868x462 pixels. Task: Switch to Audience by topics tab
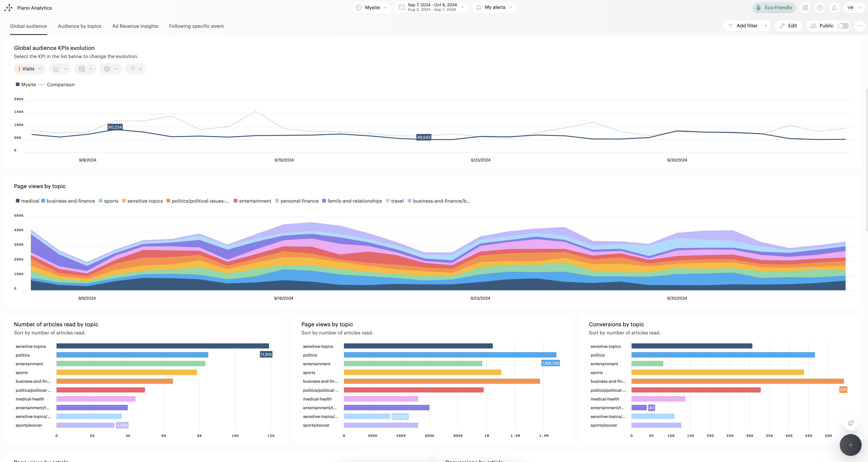(x=79, y=26)
